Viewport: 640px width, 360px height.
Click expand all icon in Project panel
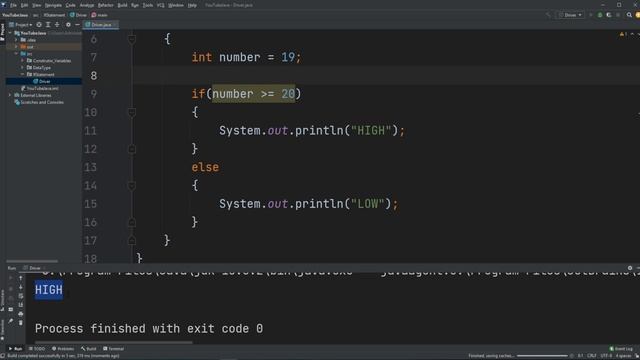pos(48,25)
